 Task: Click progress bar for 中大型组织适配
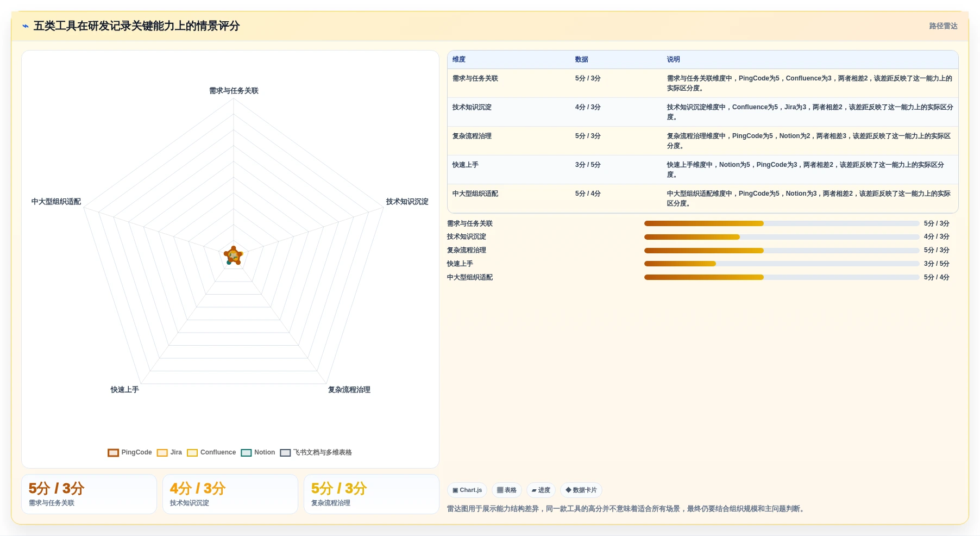click(782, 277)
